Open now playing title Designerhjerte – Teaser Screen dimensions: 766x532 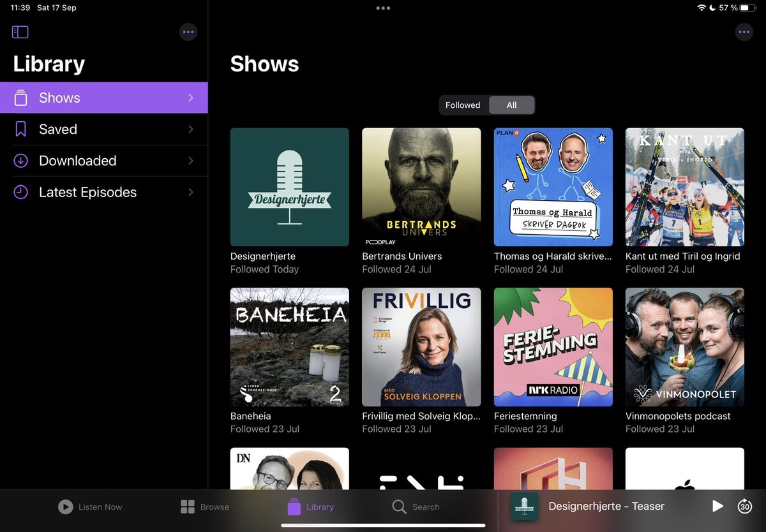click(606, 506)
